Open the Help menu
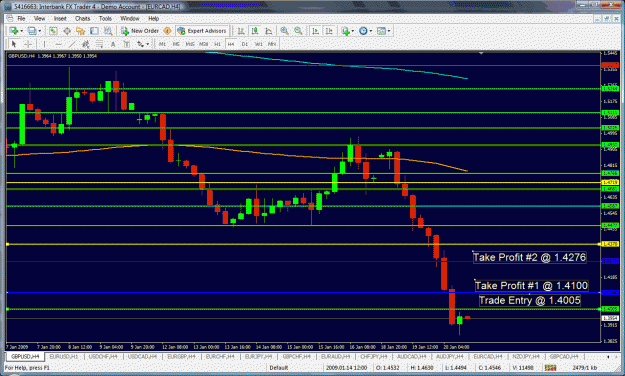This screenshot has width=625, height=376. pos(153,18)
